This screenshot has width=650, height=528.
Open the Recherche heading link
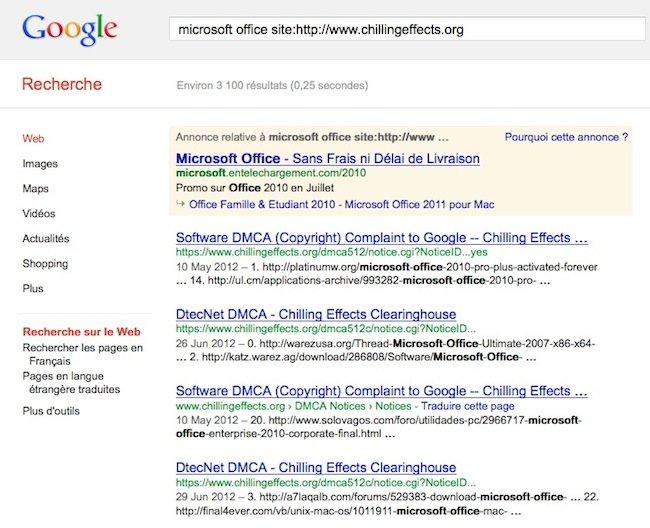[62, 84]
